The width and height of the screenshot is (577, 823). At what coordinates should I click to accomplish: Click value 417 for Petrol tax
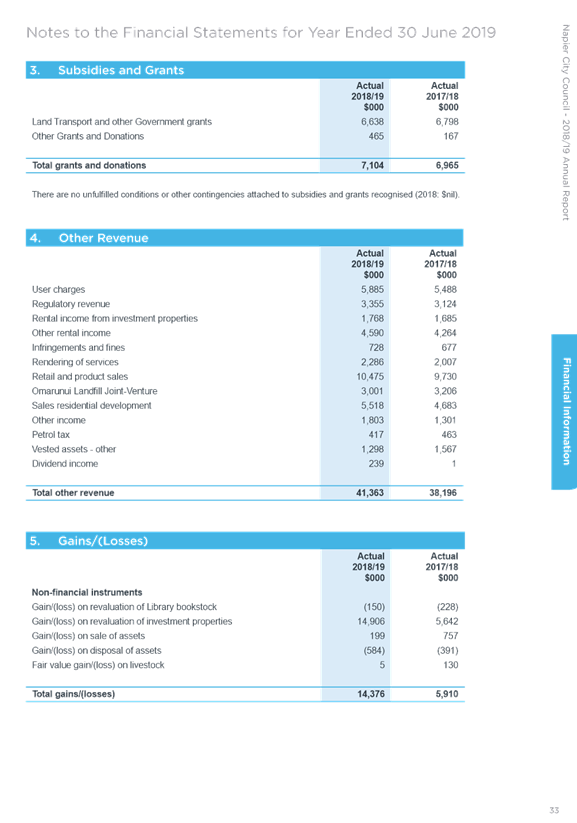tap(376, 435)
